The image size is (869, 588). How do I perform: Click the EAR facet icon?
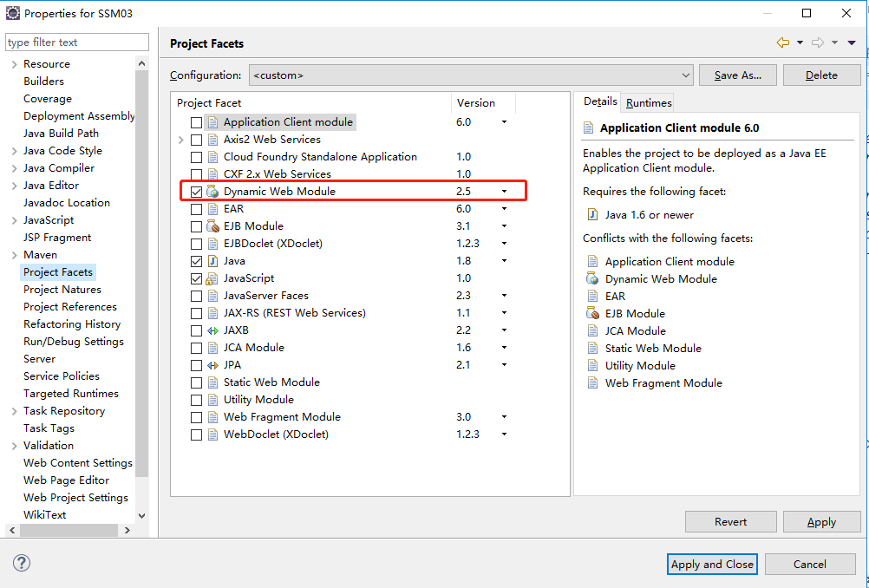tap(212, 209)
